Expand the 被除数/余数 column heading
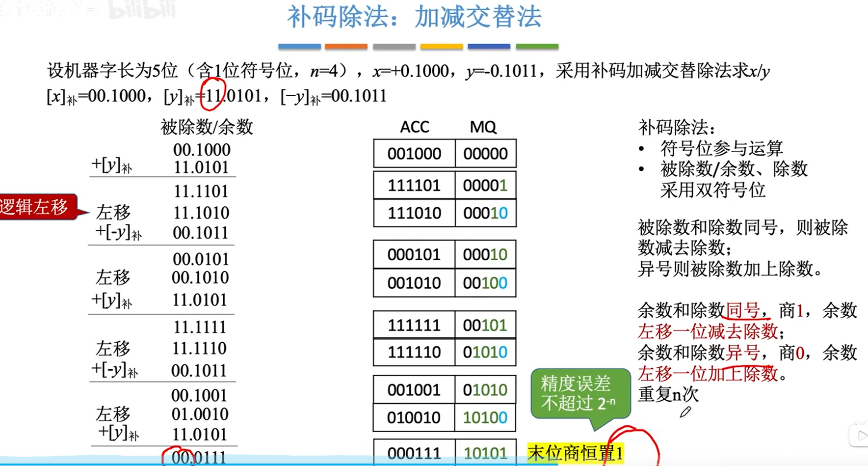This screenshot has width=868, height=466. (206, 126)
